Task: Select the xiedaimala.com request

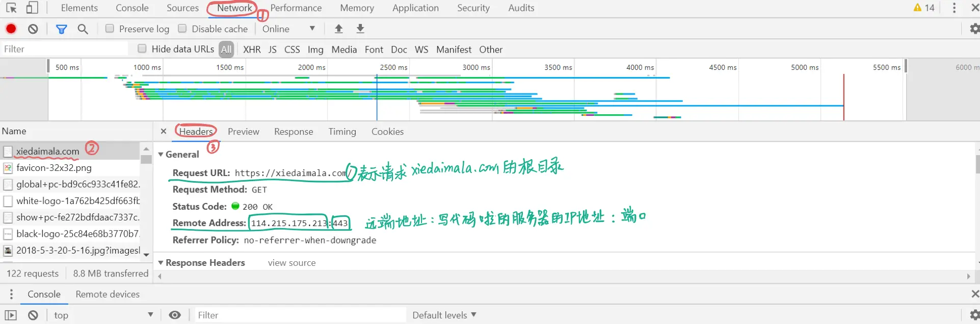Action: (70, 151)
